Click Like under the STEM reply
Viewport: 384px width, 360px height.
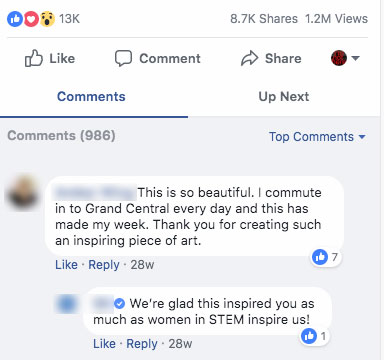pyautogui.click(x=104, y=344)
